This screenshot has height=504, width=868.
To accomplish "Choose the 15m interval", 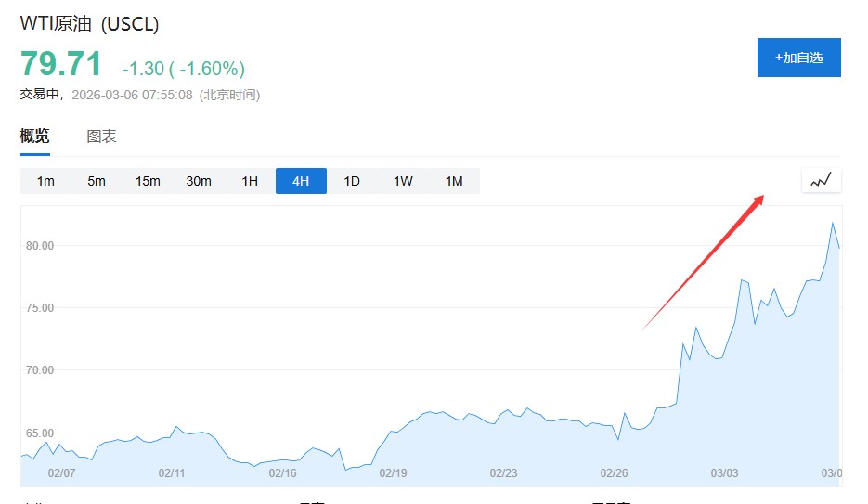I will coord(148,181).
